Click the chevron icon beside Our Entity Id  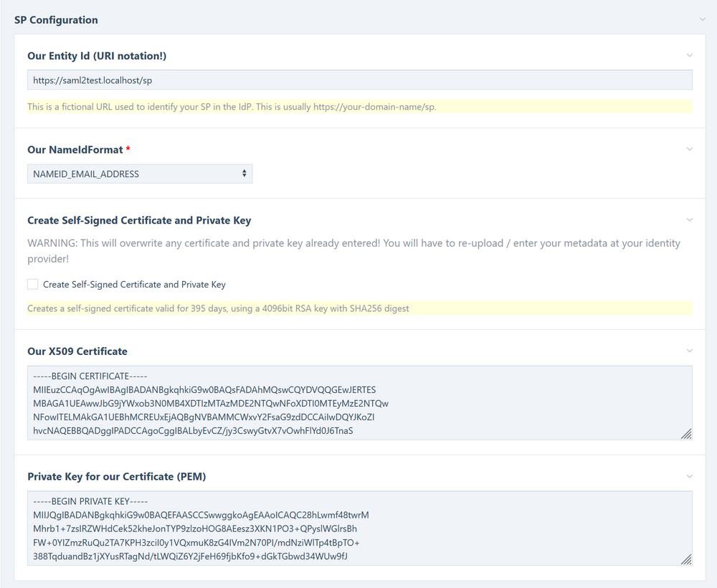point(690,55)
